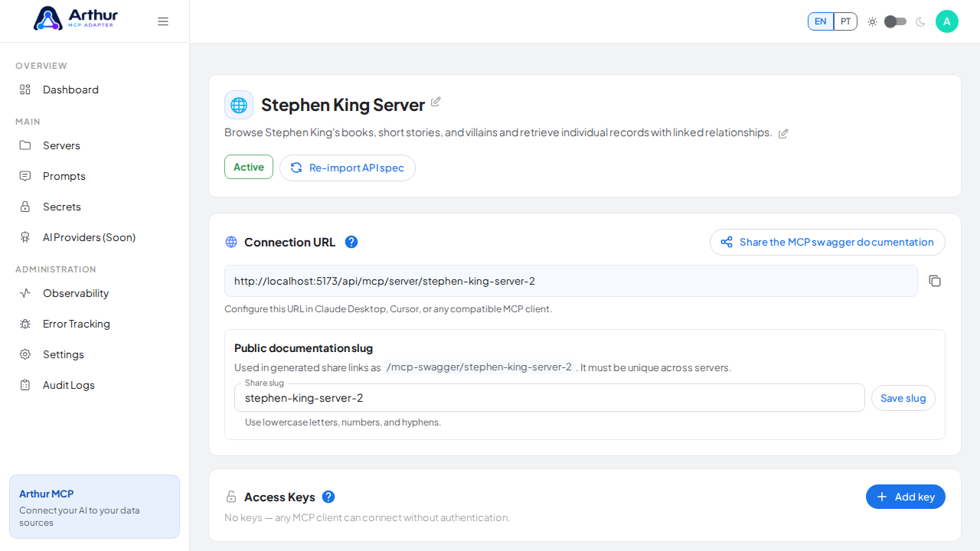Click the Settings gear icon
Viewport: 980px width, 551px height.
coord(25,354)
